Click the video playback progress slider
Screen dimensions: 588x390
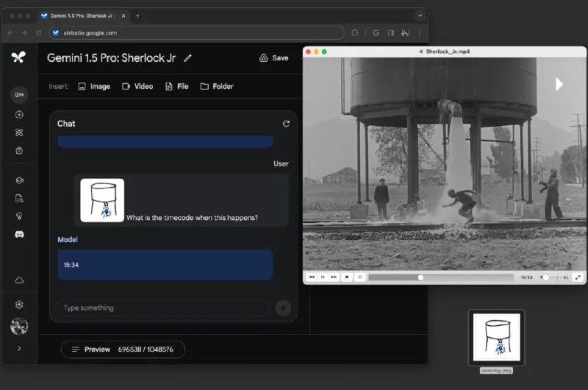click(441, 277)
